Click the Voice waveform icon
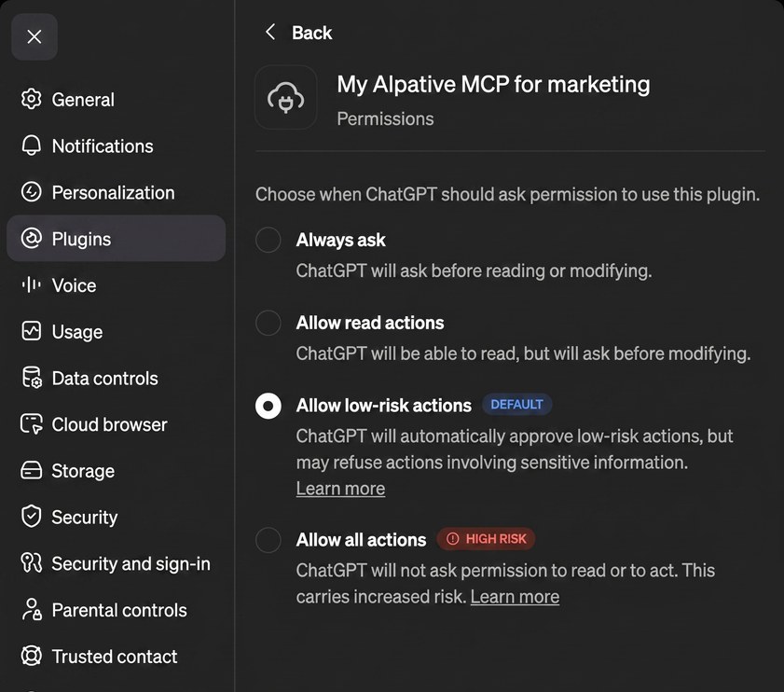Screen dimensions: 784x692 tap(31, 285)
